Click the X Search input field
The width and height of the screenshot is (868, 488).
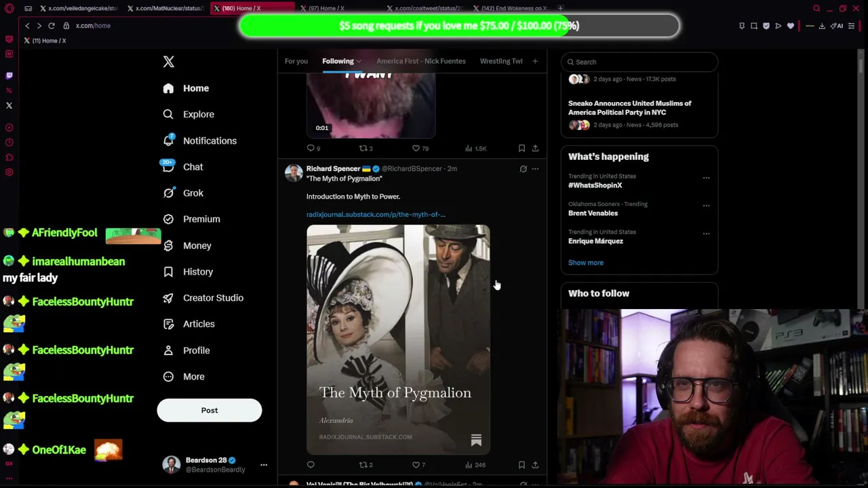(x=639, y=62)
